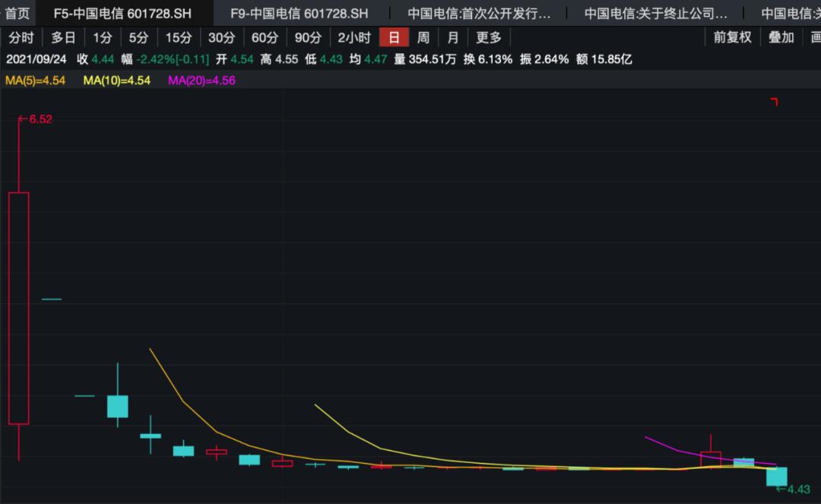821x504 pixels.
Task: Select the 15分 period button
Action: tap(179, 38)
